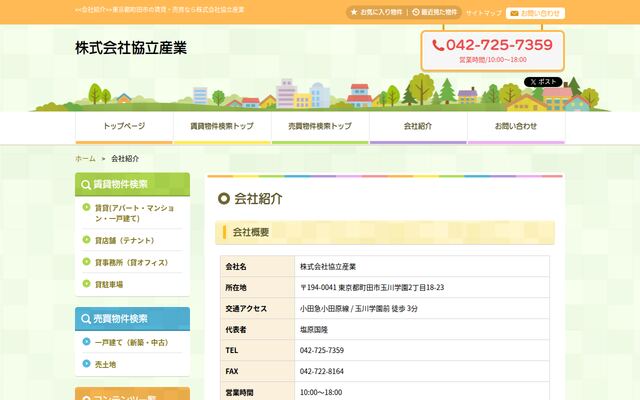Image resolution: width=640 pixels, height=400 pixels.
Task: Click the 売買物件検索 sidebar header
Action: pyautogui.click(x=132, y=319)
